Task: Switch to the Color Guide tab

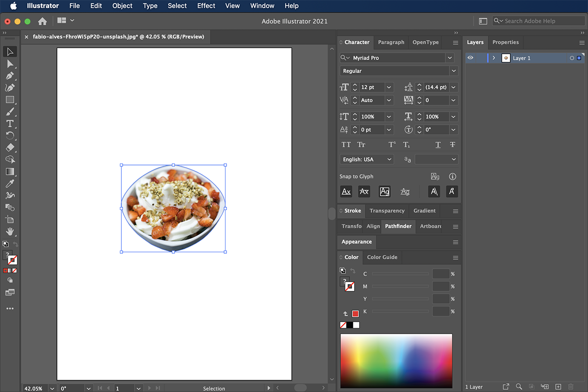Action: tap(382, 257)
